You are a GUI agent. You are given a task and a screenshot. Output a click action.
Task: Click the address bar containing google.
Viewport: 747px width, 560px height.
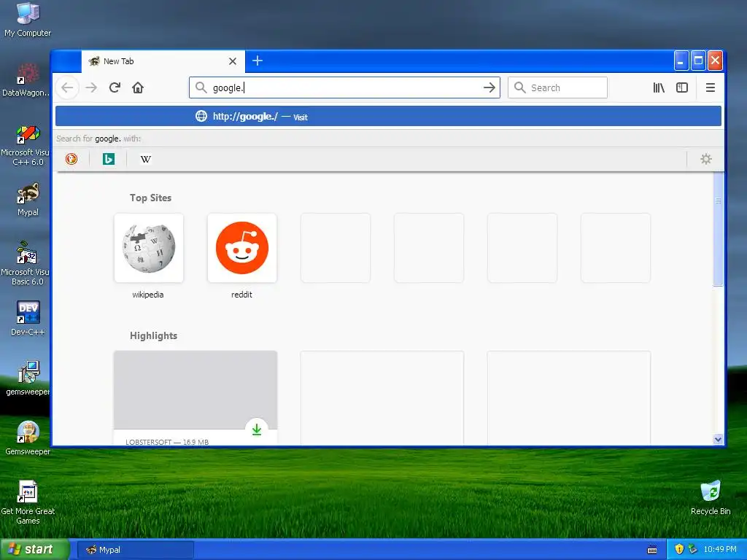(x=344, y=87)
